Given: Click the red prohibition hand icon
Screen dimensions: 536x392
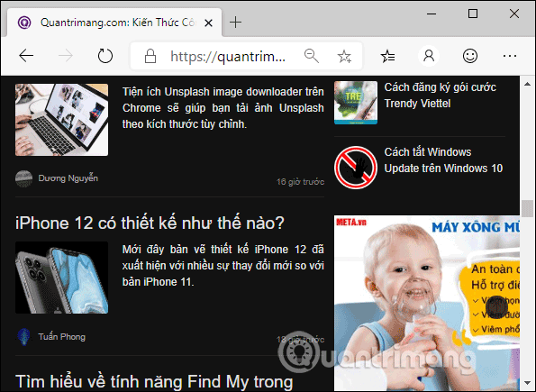Looking at the screenshot, I should tap(356, 168).
